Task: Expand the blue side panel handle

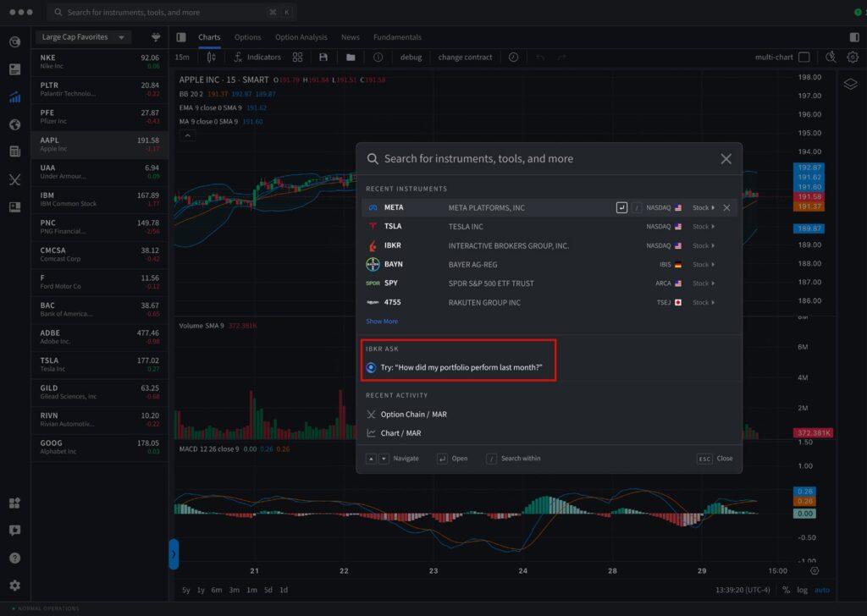Action: tap(174, 554)
